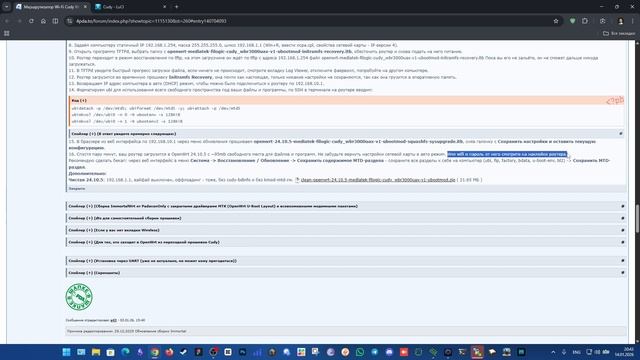The width and height of the screenshot is (640, 360).
Task: Show hidden system tray icons
Action: click(553, 352)
